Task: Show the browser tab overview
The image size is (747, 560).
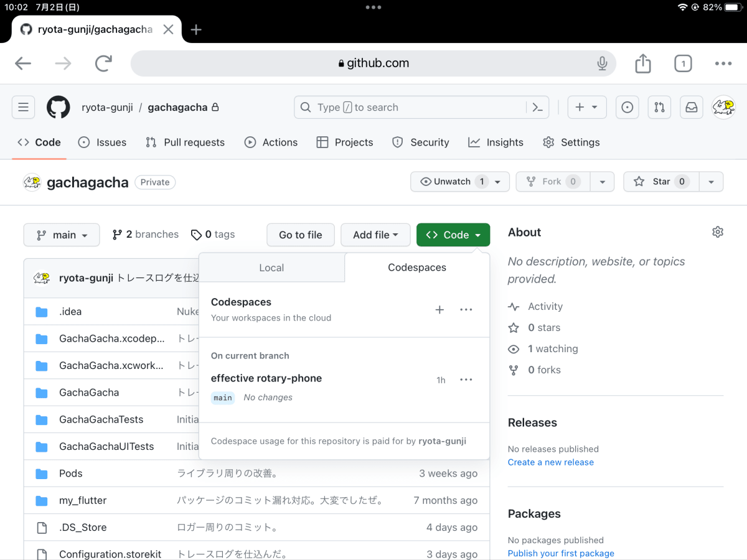Action: [x=683, y=63]
